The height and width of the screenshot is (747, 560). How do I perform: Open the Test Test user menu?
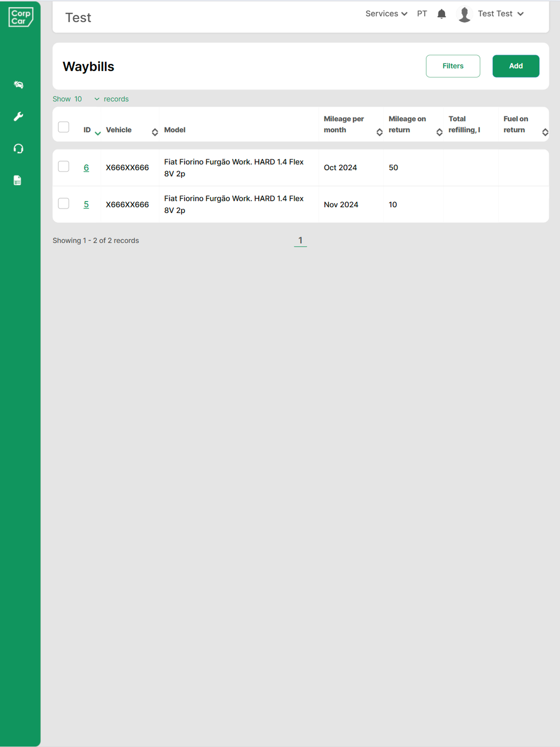(501, 14)
